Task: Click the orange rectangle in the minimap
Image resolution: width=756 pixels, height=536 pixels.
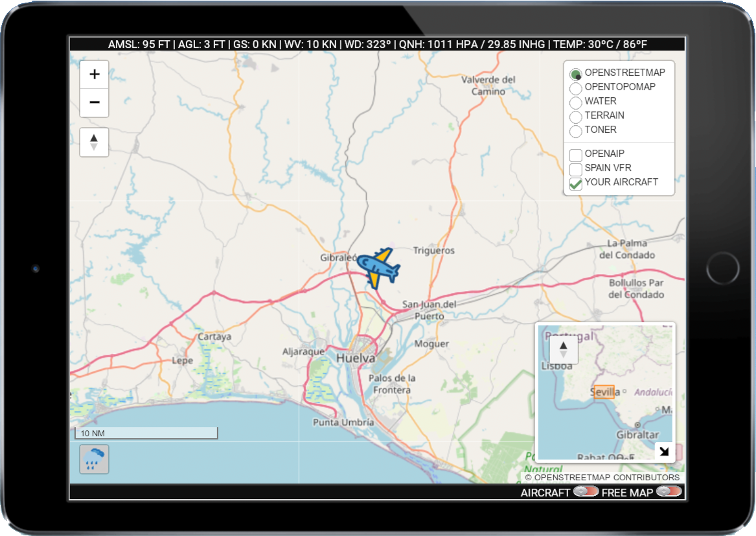Action: [x=603, y=392]
